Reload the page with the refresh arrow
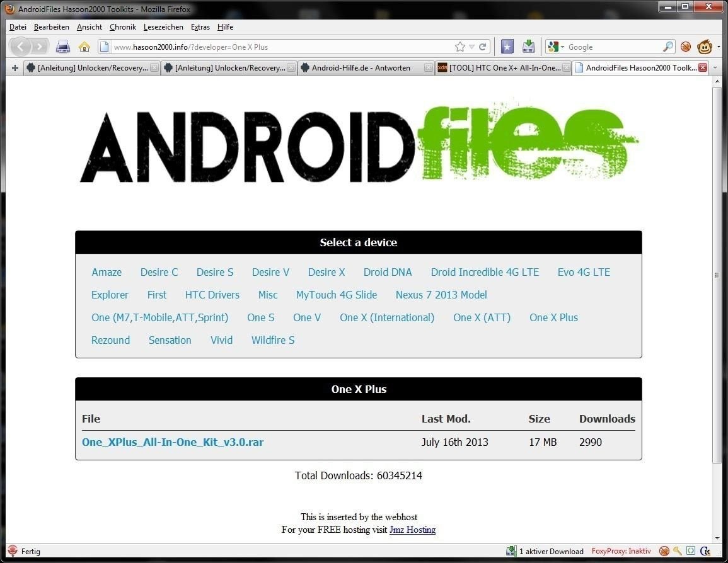The height and width of the screenshot is (563, 728). (482, 47)
